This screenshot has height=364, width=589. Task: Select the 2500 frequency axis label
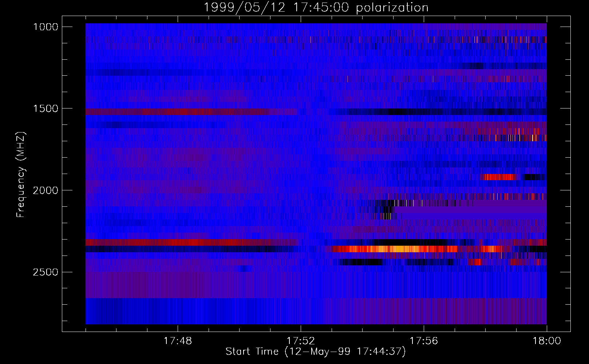pos(46,272)
